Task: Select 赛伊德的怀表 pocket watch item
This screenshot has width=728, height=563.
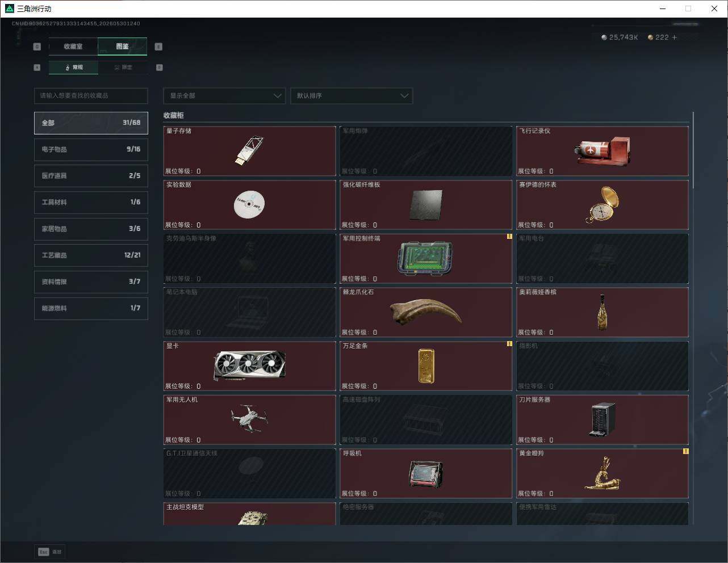Action: [x=603, y=205]
